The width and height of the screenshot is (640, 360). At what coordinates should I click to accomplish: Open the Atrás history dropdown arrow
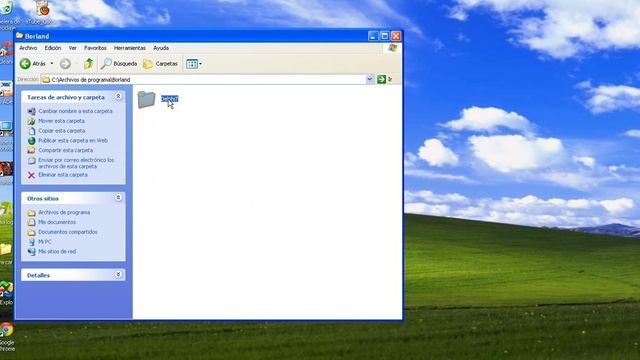click(x=52, y=64)
